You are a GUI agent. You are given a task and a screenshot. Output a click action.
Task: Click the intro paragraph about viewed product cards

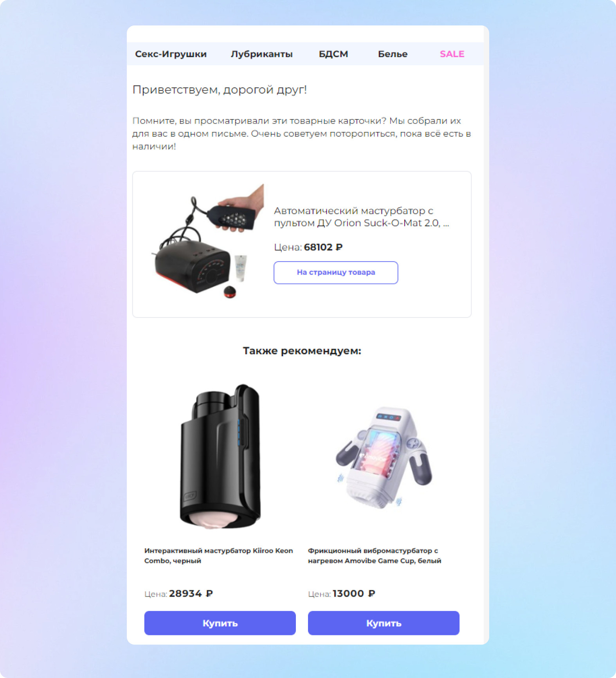click(301, 133)
